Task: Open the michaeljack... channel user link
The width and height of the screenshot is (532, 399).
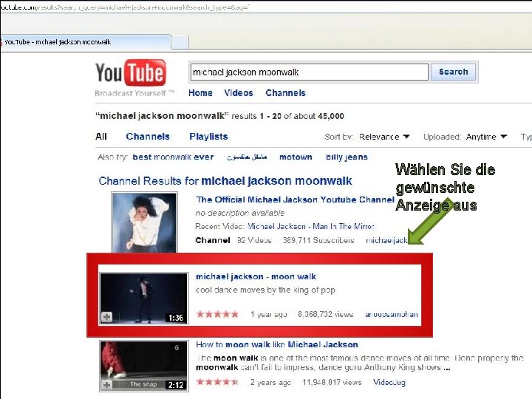Action: [x=386, y=240]
